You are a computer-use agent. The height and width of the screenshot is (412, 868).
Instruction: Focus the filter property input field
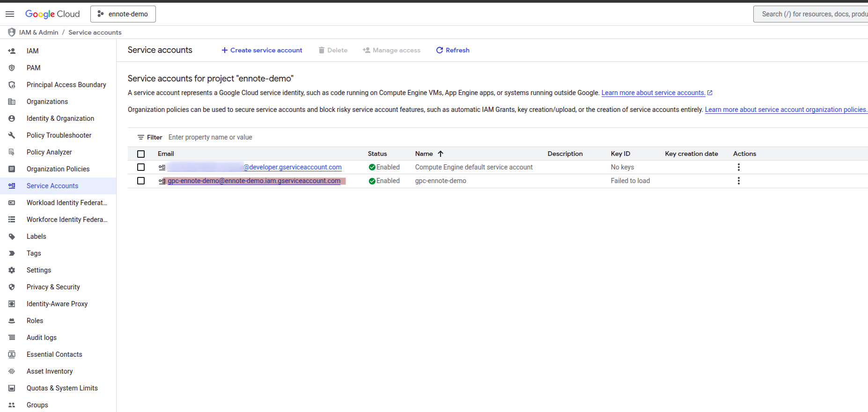[x=515, y=137]
